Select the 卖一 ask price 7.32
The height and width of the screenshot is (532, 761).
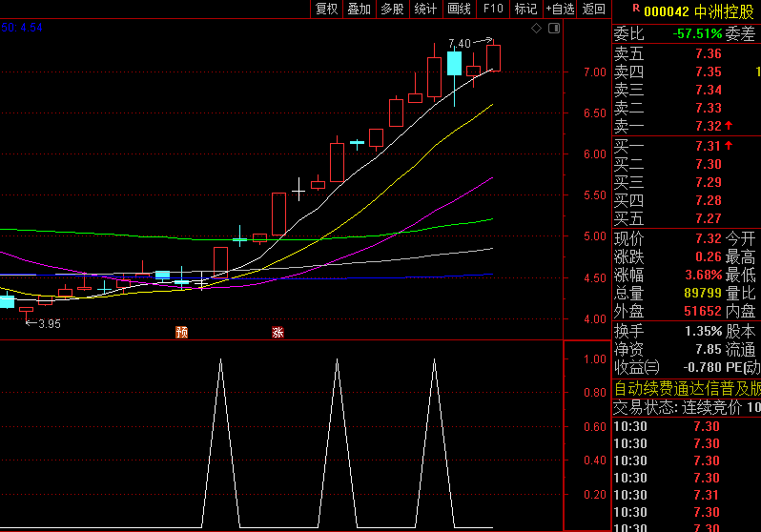point(708,126)
